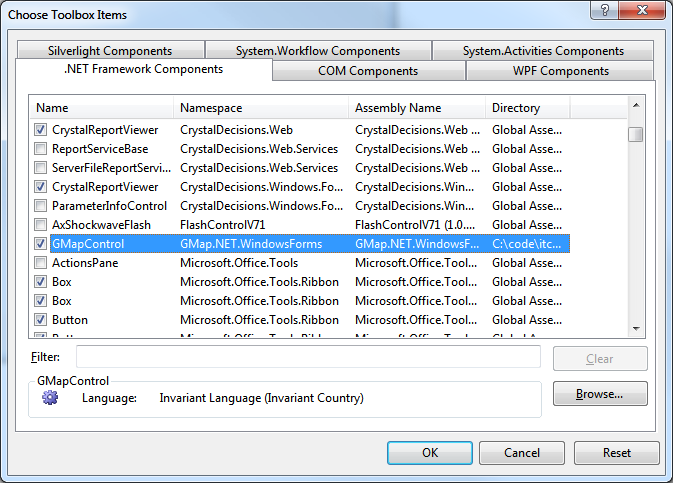Click the Microsoft.Office.Tools namespace cell
Viewport: 673px width, 483px height.
pyautogui.click(x=239, y=263)
